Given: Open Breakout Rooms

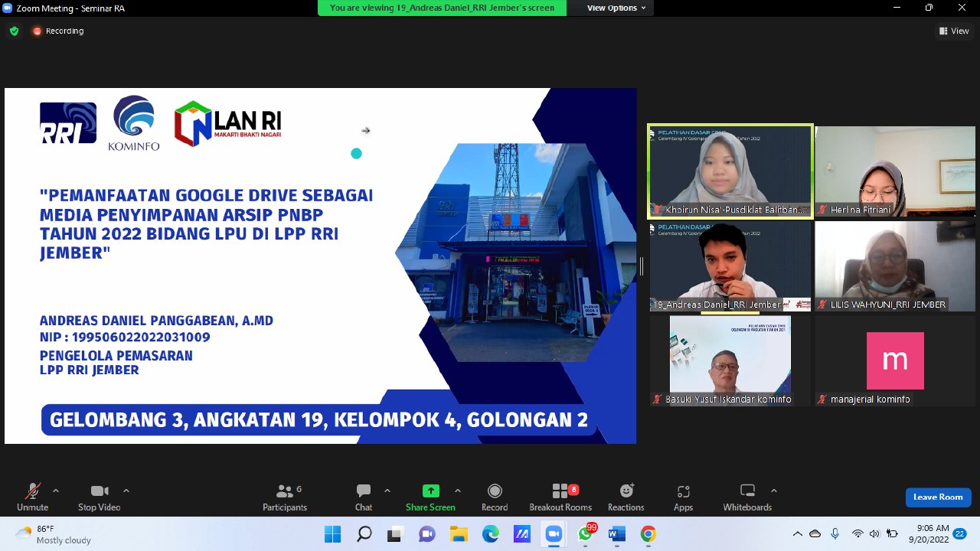Looking at the screenshot, I should click(560, 497).
